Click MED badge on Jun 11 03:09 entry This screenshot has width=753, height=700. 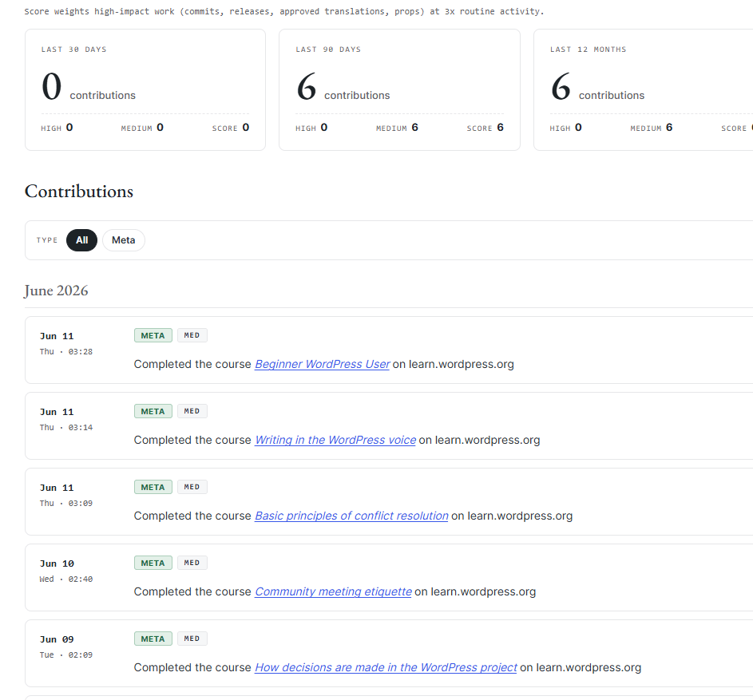(x=192, y=488)
